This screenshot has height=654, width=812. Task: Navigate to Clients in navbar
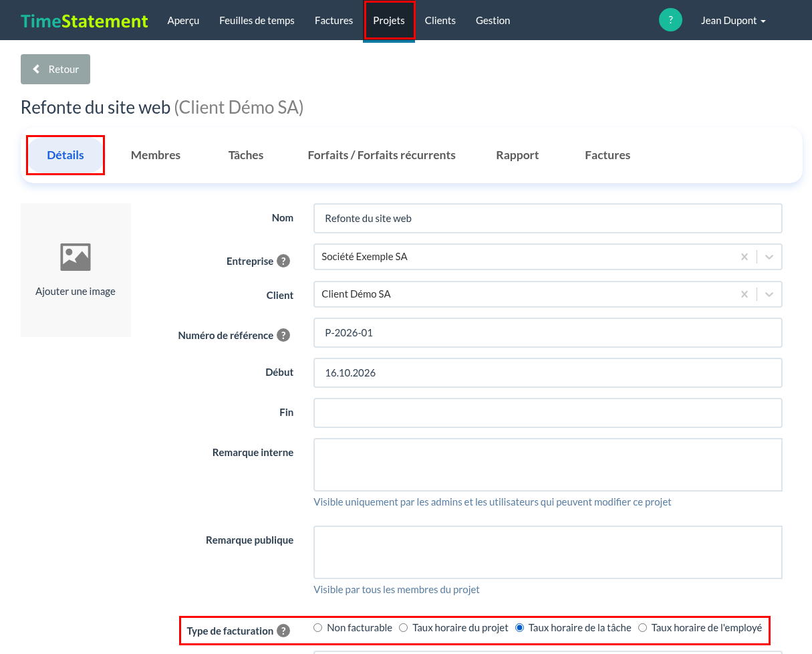440,21
